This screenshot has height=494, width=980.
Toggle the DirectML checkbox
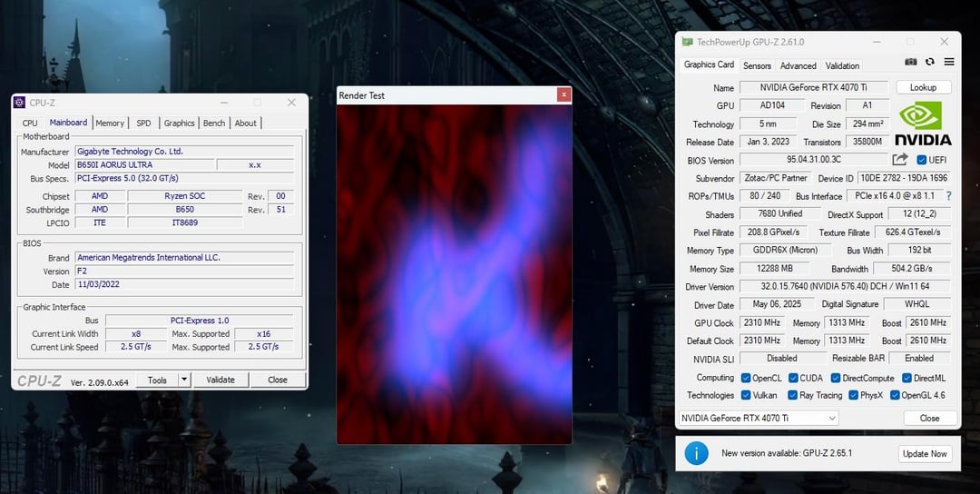point(906,378)
